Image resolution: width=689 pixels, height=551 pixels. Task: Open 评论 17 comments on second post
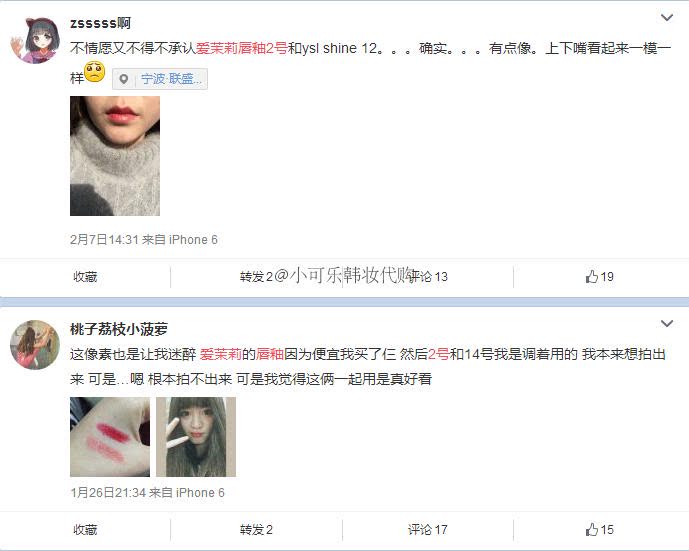[428, 530]
